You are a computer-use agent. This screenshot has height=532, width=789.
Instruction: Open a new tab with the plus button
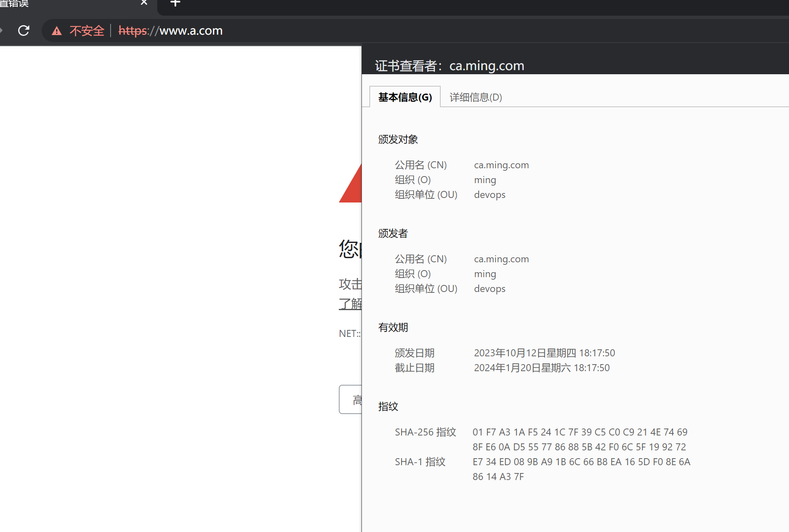pos(175,4)
